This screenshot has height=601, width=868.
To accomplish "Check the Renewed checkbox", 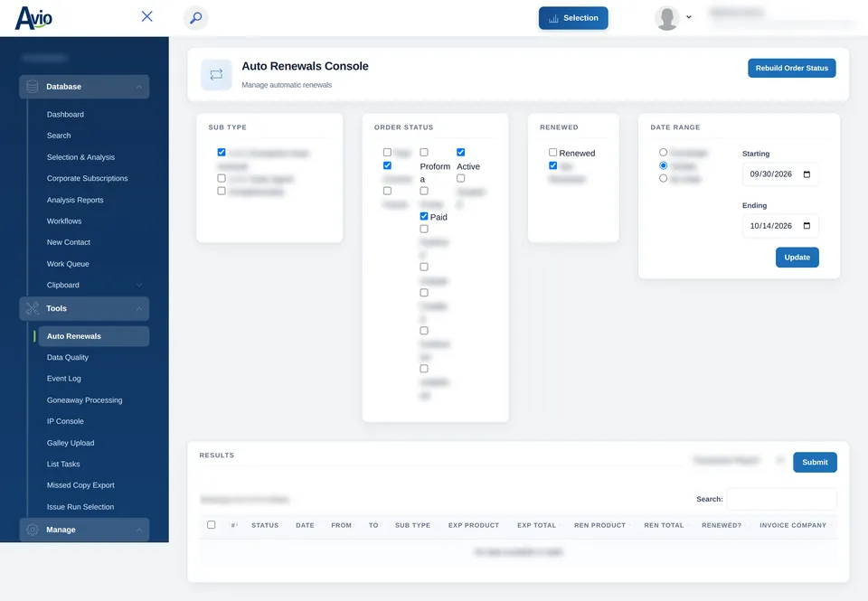I will (x=552, y=152).
